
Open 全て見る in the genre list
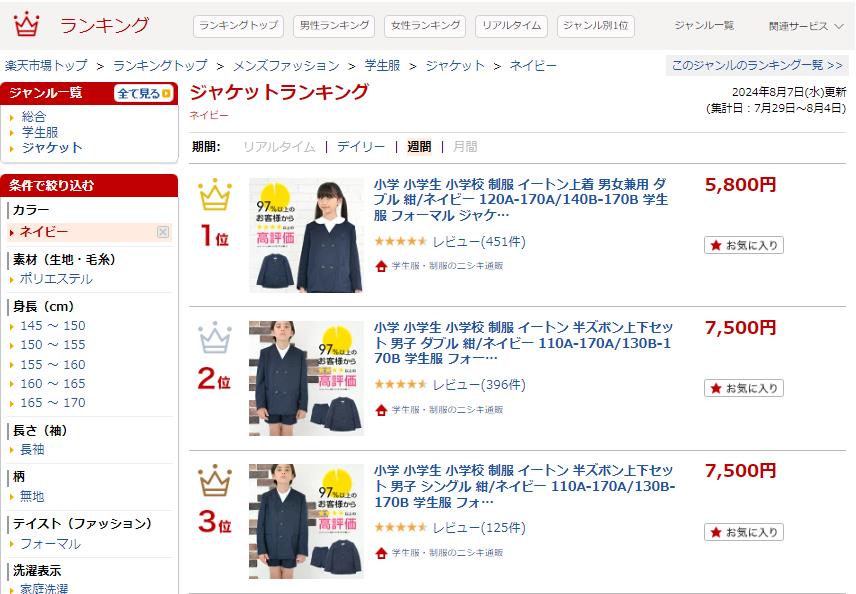(144, 93)
